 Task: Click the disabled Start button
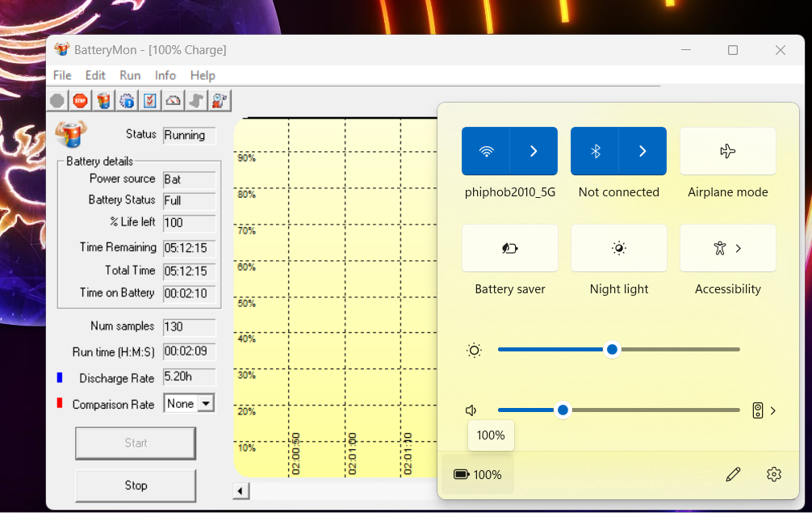(136, 443)
